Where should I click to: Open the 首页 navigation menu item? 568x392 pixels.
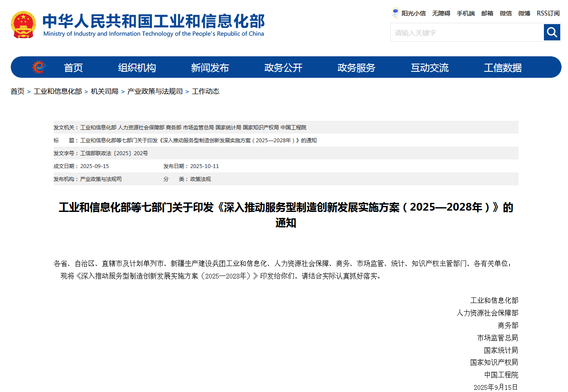[x=73, y=67]
